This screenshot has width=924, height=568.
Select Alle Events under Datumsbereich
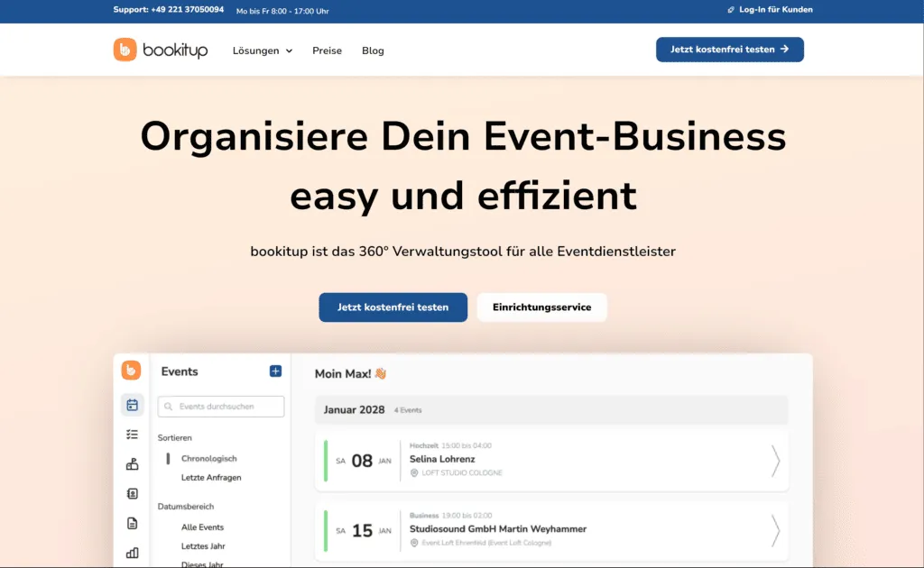click(x=200, y=527)
